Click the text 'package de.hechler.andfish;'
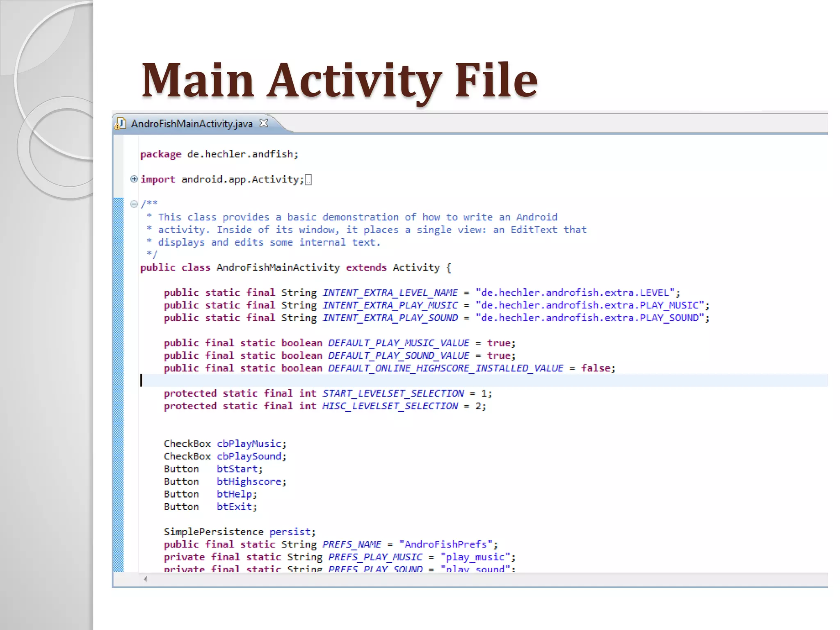The width and height of the screenshot is (840, 630). coord(219,154)
